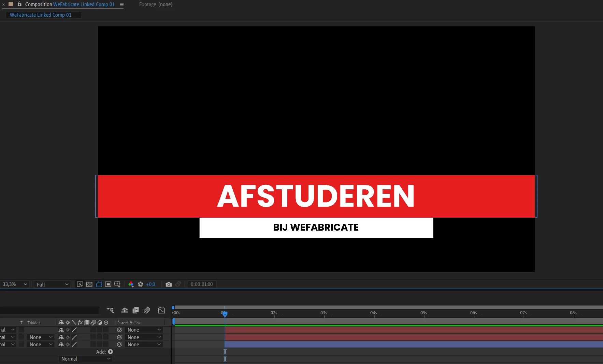Click the T column header
This screenshot has height=364, width=603.
pos(21,323)
